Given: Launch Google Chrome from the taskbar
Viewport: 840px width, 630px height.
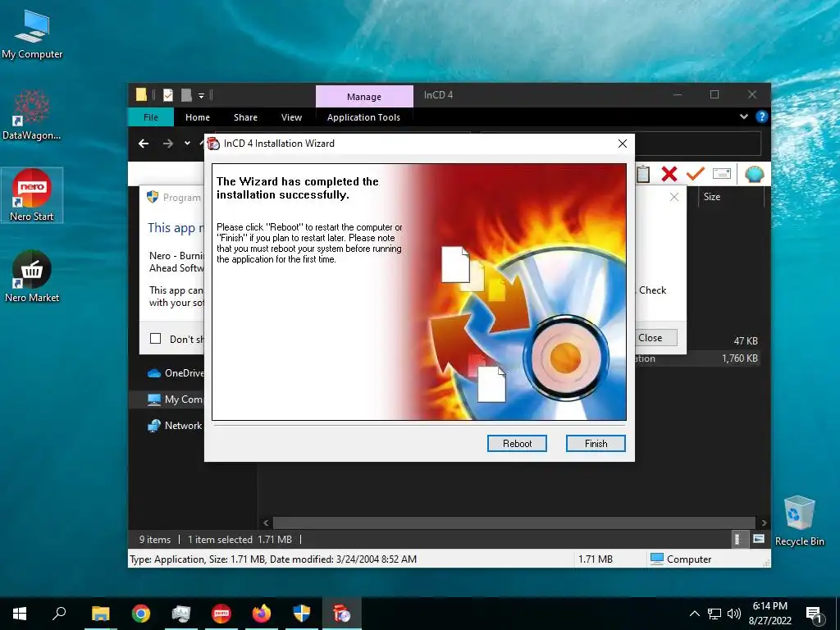Looking at the screenshot, I should click(141, 614).
